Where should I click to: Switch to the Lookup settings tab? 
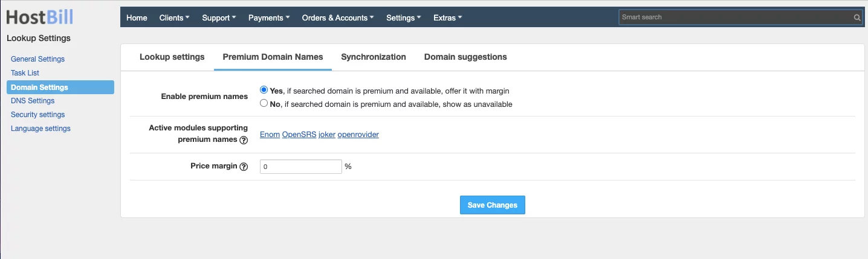[172, 57]
